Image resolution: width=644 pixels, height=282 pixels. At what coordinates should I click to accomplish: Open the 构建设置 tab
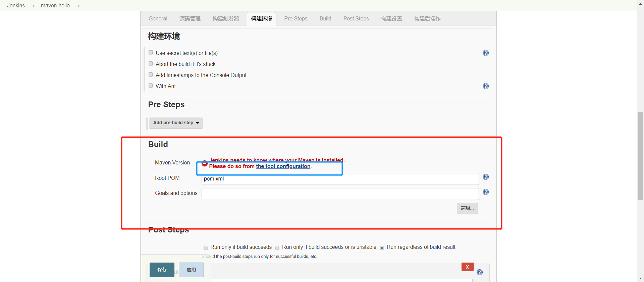391,19
